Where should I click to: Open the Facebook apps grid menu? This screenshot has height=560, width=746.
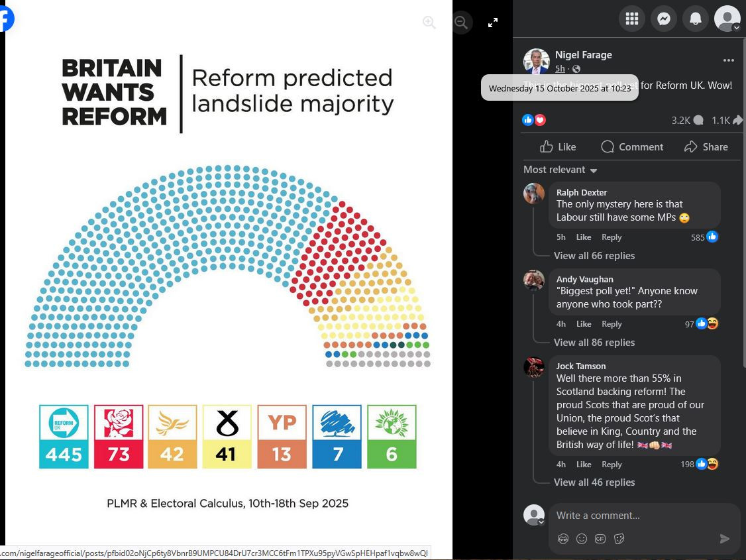[x=631, y=19]
